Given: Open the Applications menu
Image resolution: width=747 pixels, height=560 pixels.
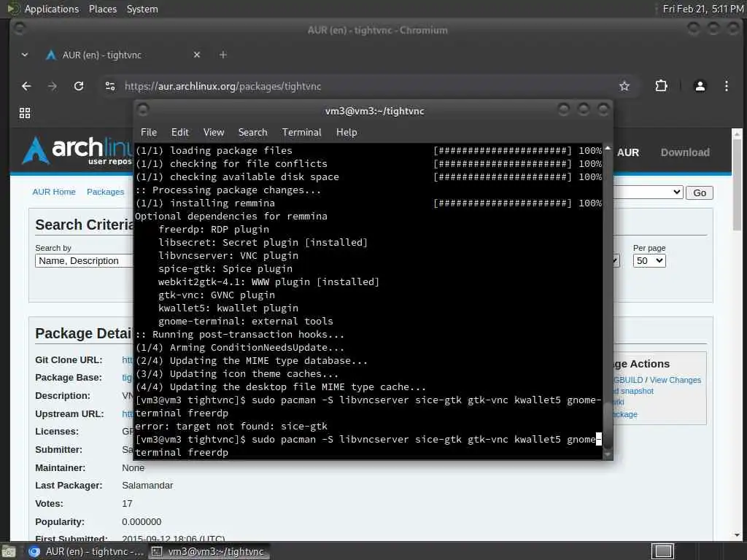Looking at the screenshot, I should pos(52,9).
